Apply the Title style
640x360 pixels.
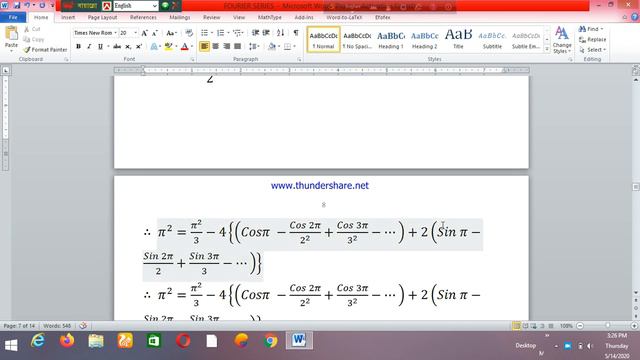click(x=458, y=40)
